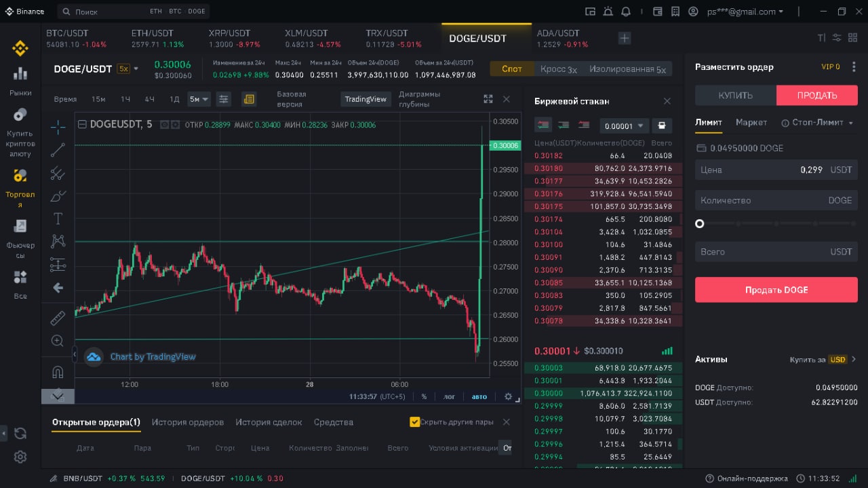The width and height of the screenshot is (868, 488).
Task: Select the prediction and measurement tool
Action: [x=58, y=264]
